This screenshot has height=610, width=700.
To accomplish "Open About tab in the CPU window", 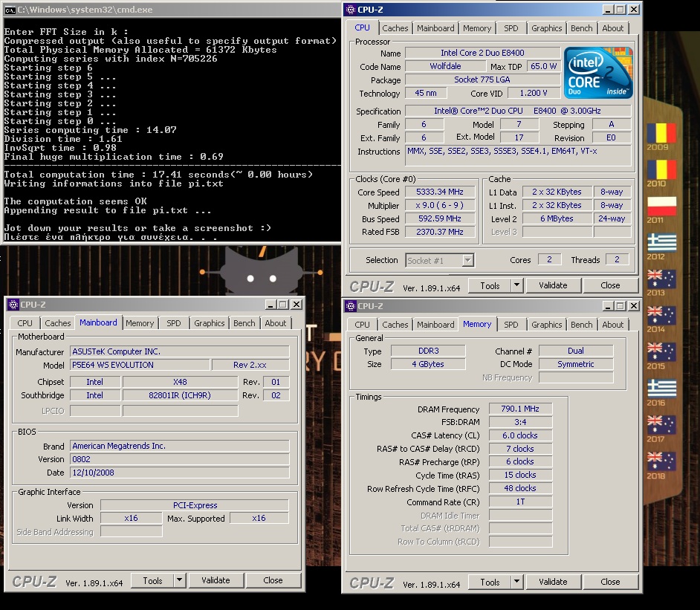I will 613,28.
